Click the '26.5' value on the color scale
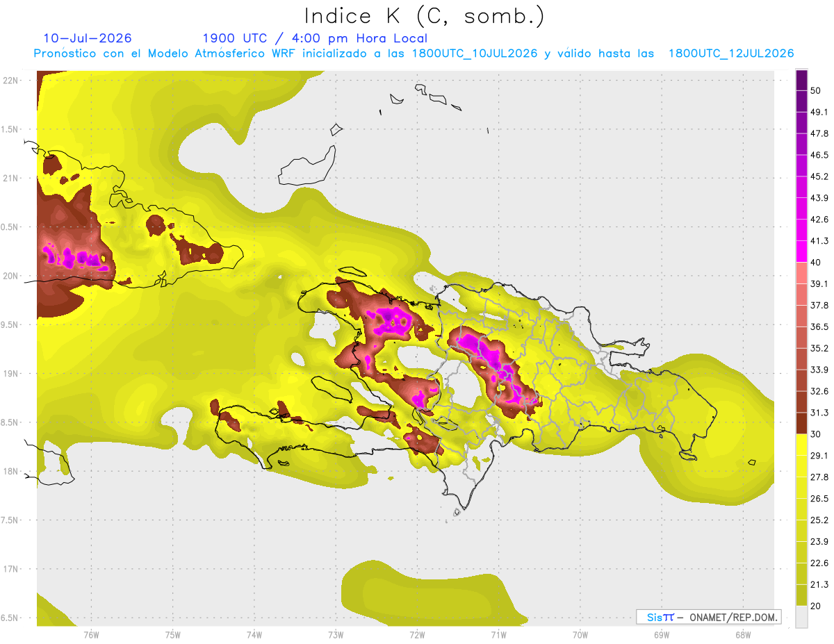834x644 pixels. 819,499
